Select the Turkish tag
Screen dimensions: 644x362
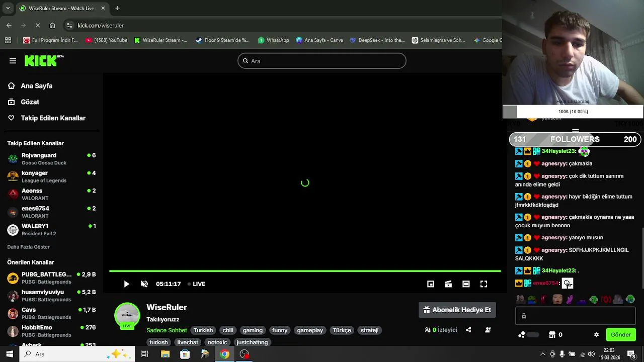pyautogui.click(x=203, y=330)
